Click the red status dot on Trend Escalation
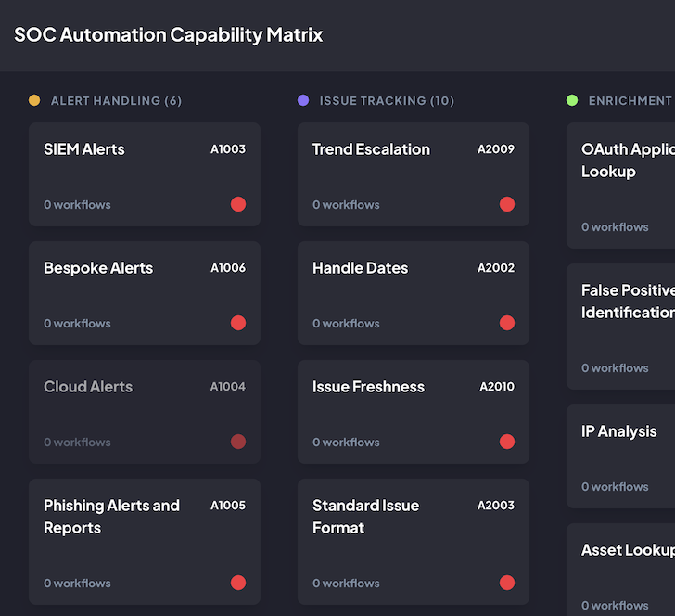Image resolution: width=675 pixels, height=616 pixels. [x=507, y=204]
